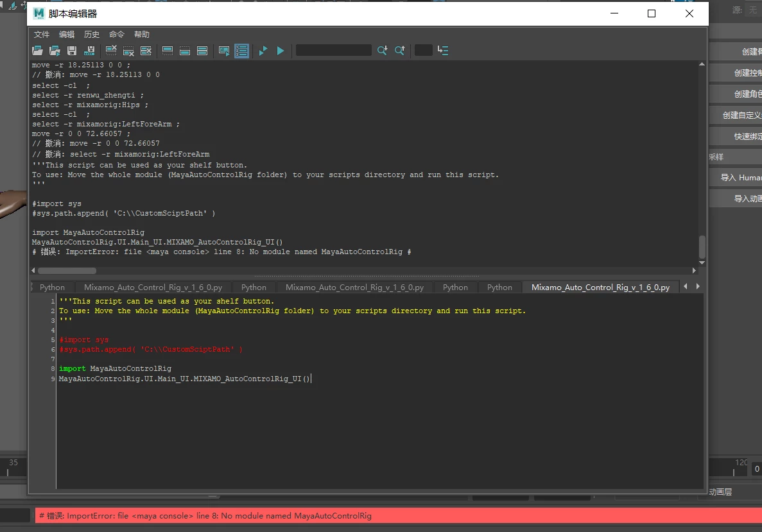Click Save Script to Shelf icon
762x532 pixels.
pos(89,50)
